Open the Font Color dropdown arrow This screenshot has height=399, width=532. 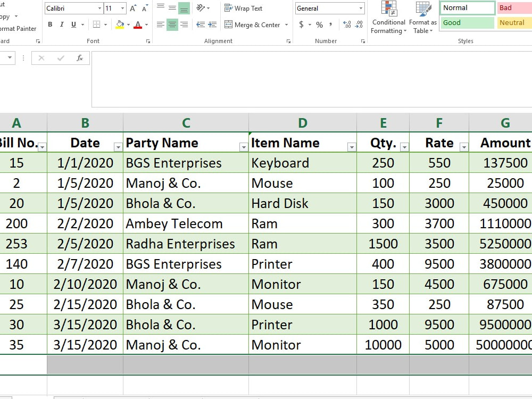pyautogui.click(x=147, y=24)
